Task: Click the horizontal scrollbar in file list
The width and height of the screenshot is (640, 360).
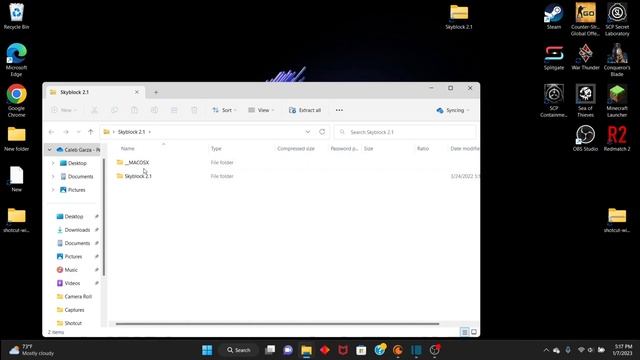Action: click(277, 324)
